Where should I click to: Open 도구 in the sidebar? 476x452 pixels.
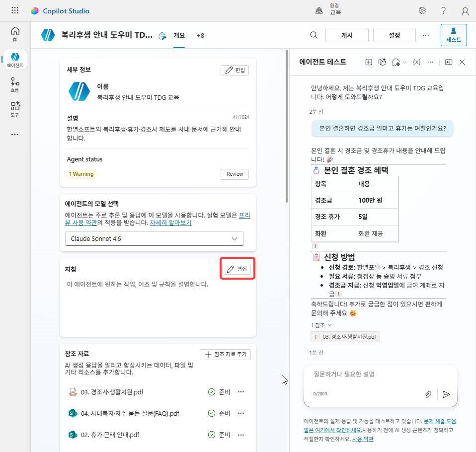[x=15, y=109]
